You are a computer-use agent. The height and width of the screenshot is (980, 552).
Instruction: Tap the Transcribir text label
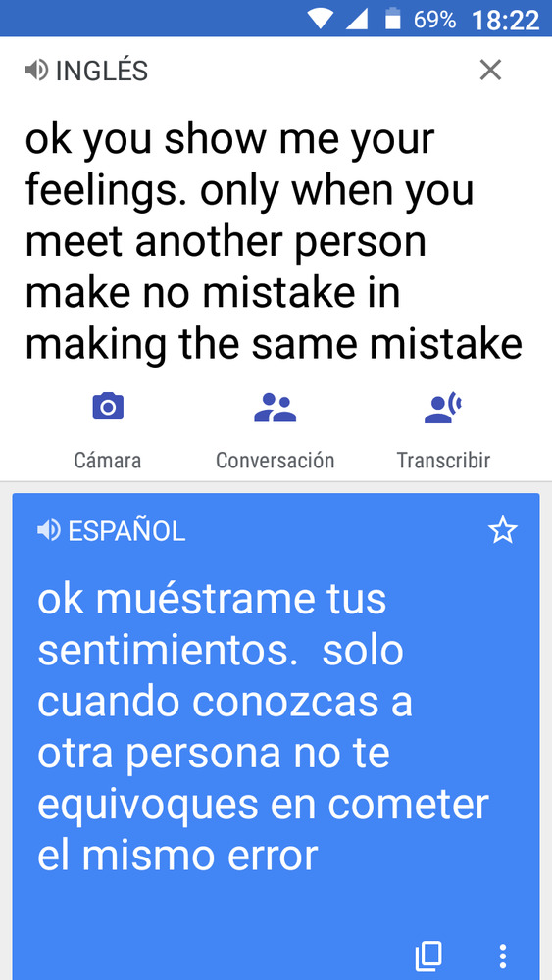[x=443, y=461]
